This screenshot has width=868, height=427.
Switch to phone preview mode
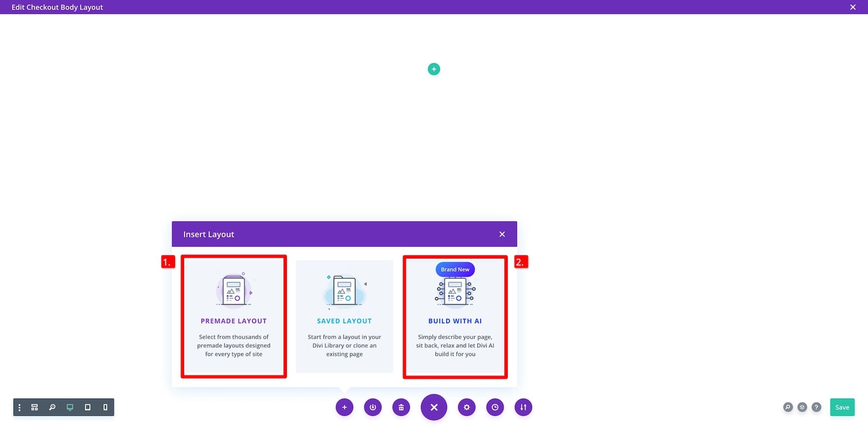click(105, 407)
